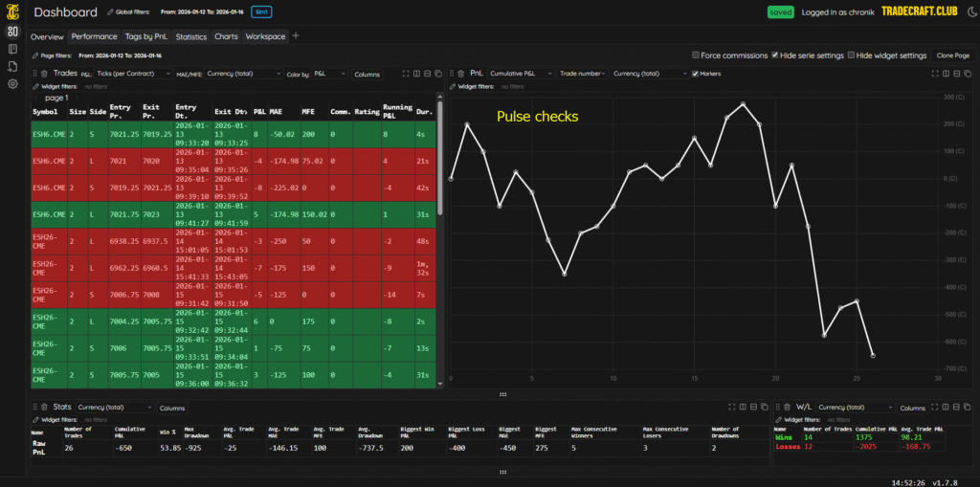Click the Trades table vertical scrollbar
The width and height of the screenshot is (980, 487).
click(439, 144)
